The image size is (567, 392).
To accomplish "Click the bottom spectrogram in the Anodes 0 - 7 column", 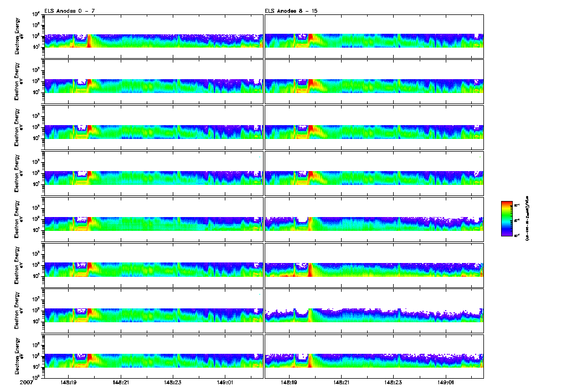I will tap(154, 356).
